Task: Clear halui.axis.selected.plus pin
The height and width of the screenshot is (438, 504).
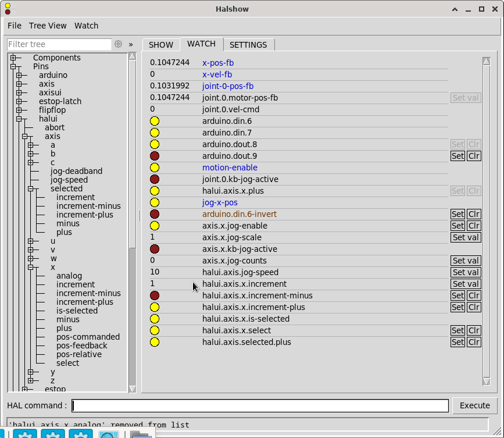Action: point(474,342)
